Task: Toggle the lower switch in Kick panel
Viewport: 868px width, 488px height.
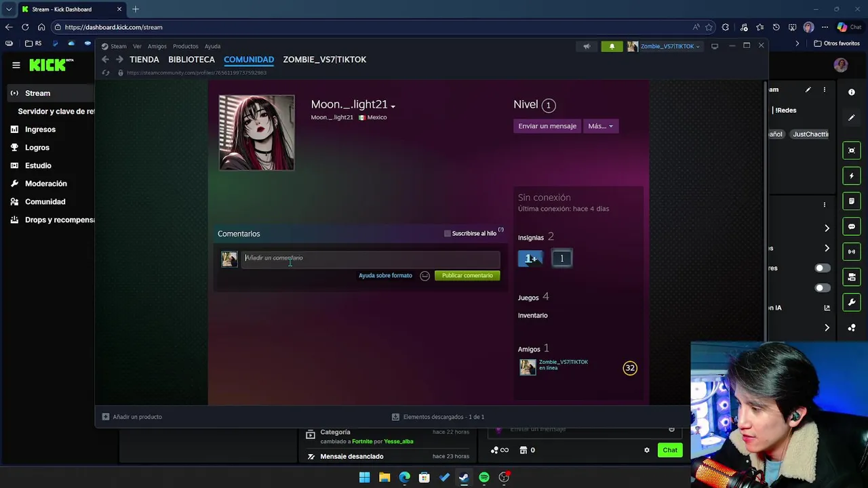Action: click(822, 288)
